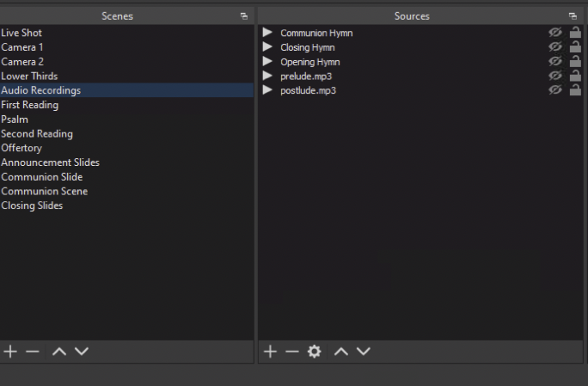
Task: Toggle visibility of prelude.mp3 source
Action: tap(555, 76)
